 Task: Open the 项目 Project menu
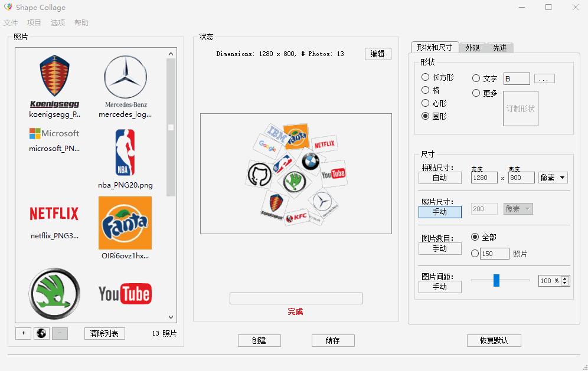pyautogui.click(x=34, y=22)
